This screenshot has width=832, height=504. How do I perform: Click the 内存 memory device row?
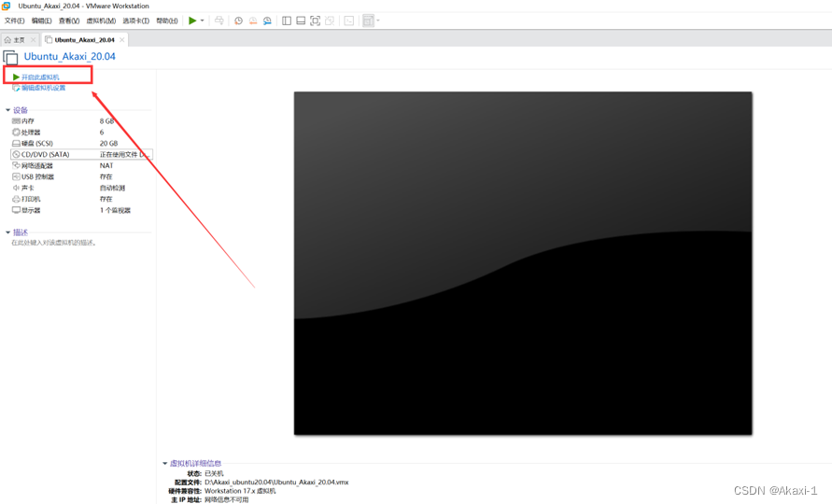point(81,121)
